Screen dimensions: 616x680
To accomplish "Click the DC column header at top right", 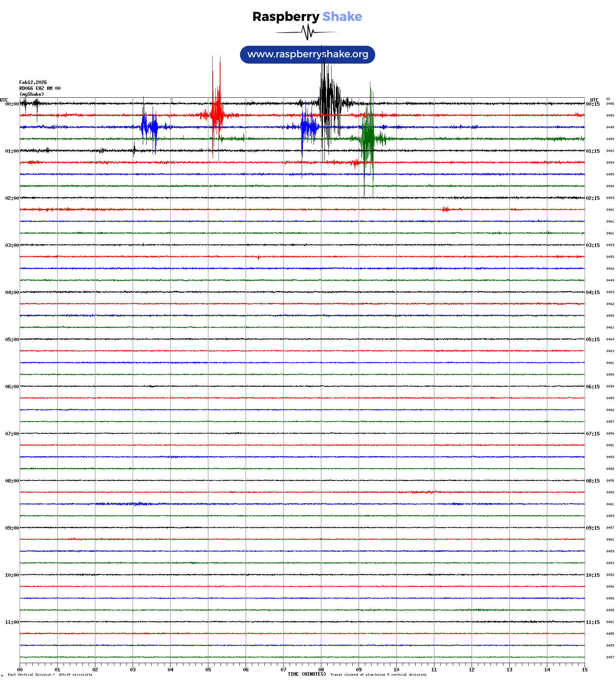I will (608, 99).
